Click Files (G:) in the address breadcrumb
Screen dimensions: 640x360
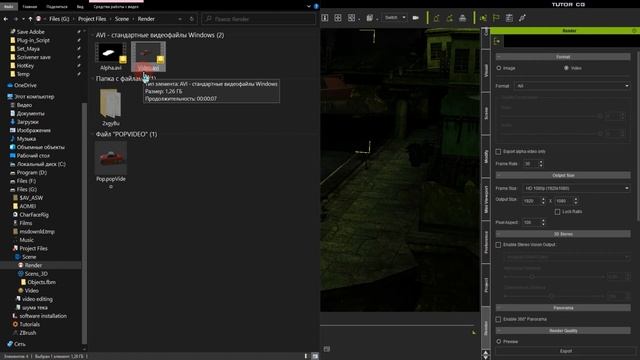pos(59,19)
